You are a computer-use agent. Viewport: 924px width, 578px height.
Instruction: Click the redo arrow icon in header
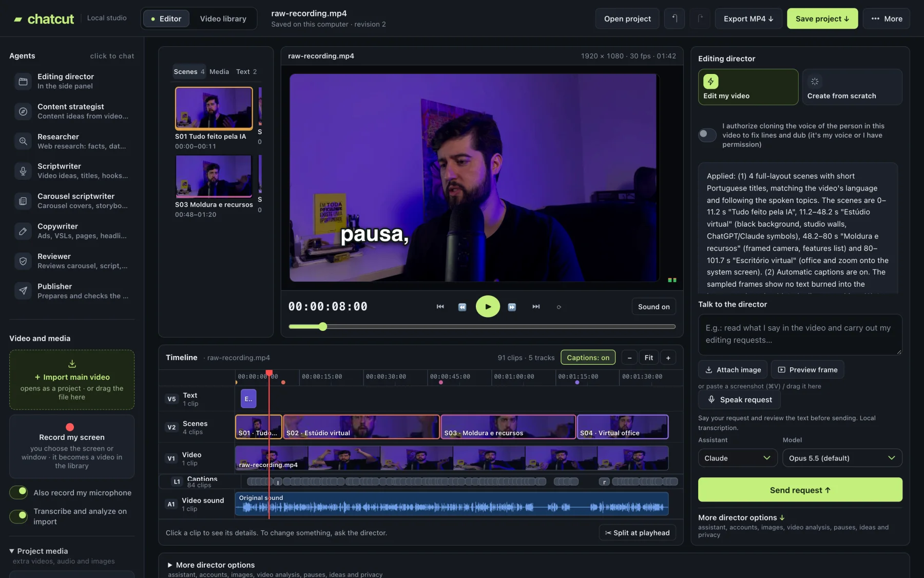pos(700,18)
